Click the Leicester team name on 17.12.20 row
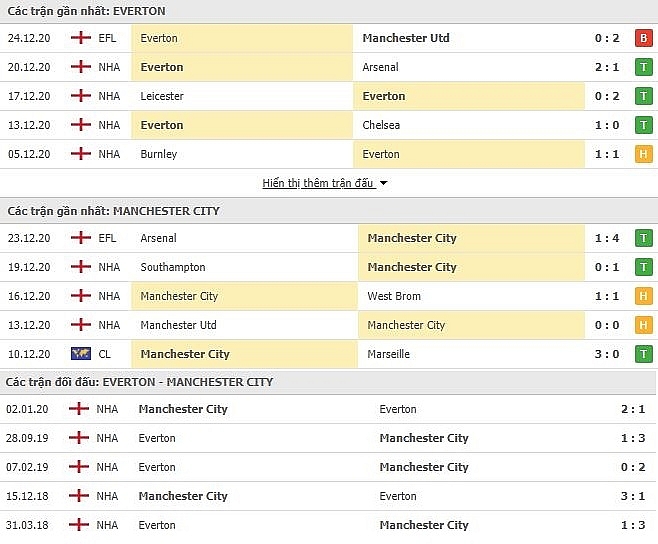Image resolution: width=658 pixels, height=544 pixels. pos(162,96)
